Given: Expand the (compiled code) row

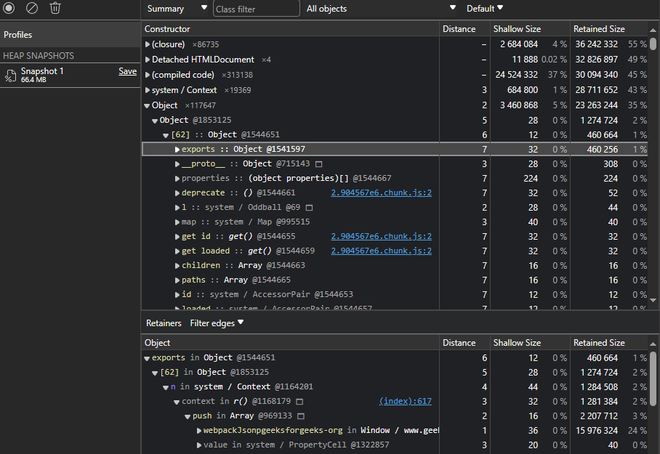Looking at the screenshot, I should coord(147,75).
